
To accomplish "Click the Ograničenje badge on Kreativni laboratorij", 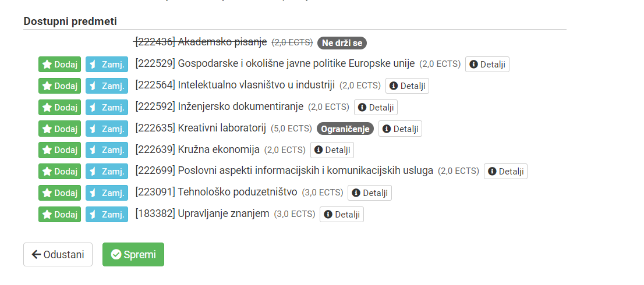I will [345, 129].
